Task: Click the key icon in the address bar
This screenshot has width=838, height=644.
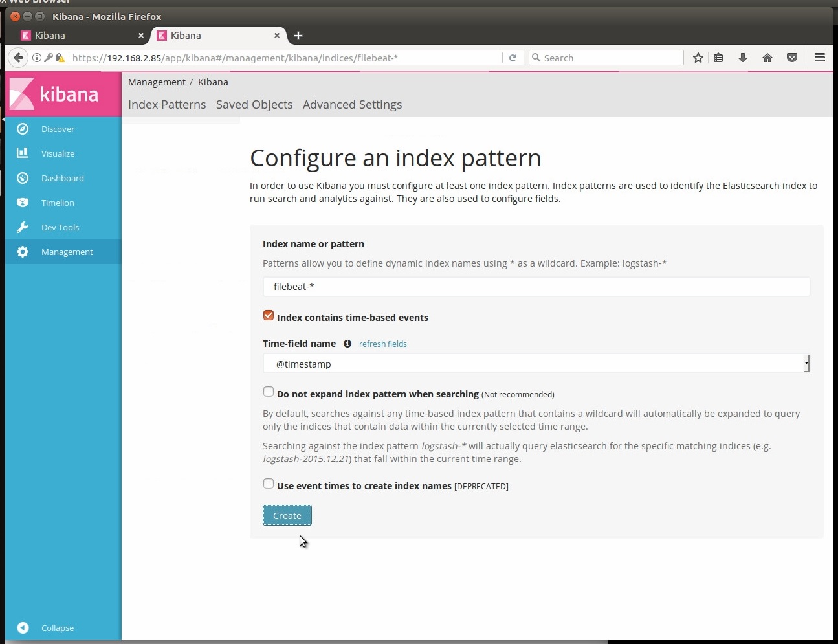Action: pyautogui.click(x=49, y=58)
